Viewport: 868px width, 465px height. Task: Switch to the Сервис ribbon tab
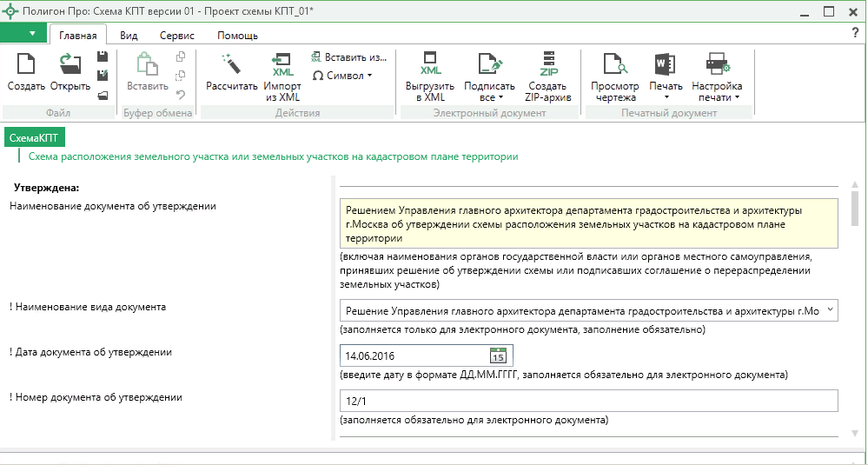pyautogui.click(x=176, y=36)
